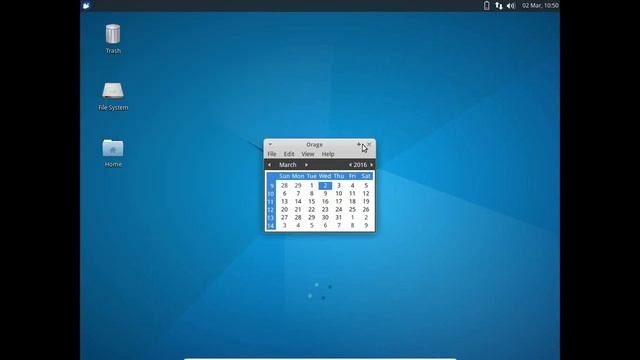
Task: Select March 19 in the calendar
Action: (366, 201)
